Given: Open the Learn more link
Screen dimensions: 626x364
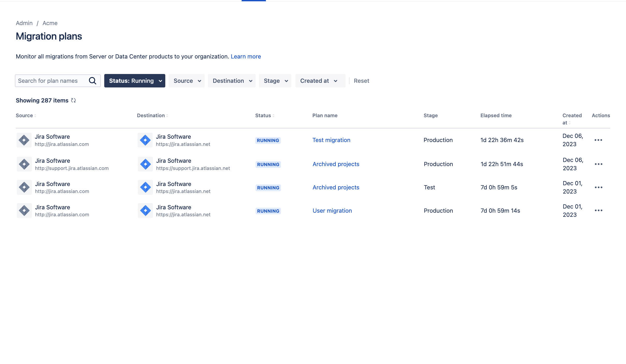Looking at the screenshot, I should point(245,56).
